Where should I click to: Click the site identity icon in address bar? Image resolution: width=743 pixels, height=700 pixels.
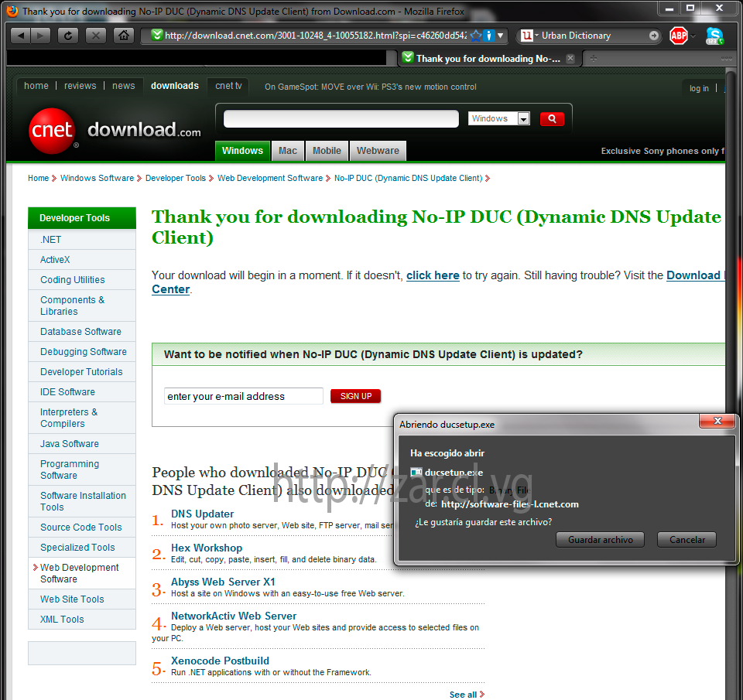pos(157,35)
